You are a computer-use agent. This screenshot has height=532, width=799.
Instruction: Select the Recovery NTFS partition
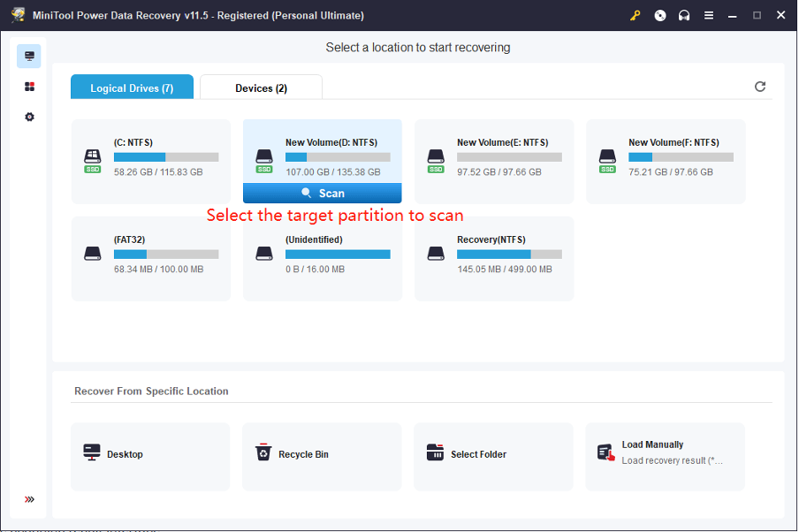coord(493,258)
